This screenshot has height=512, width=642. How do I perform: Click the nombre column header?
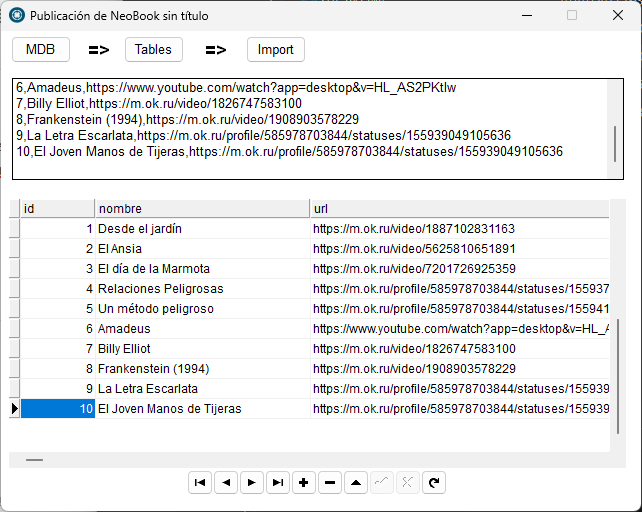pos(202,208)
